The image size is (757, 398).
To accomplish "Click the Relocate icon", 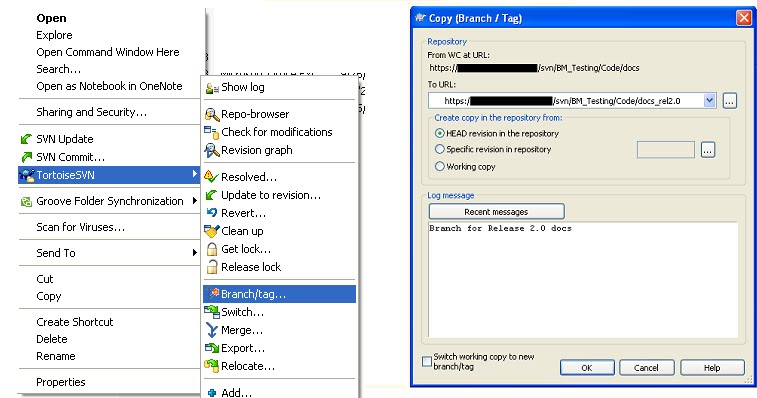I will pyautogui.click(x=211, y=366).
